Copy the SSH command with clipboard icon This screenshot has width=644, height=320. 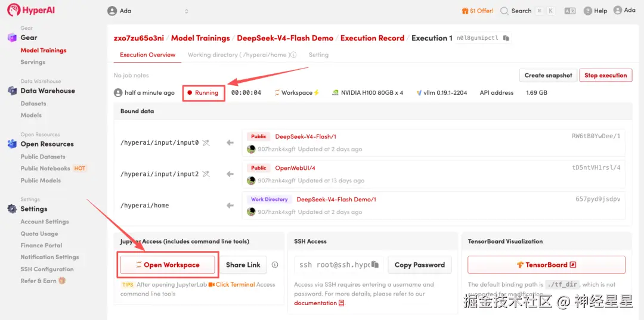coord(374,265)
